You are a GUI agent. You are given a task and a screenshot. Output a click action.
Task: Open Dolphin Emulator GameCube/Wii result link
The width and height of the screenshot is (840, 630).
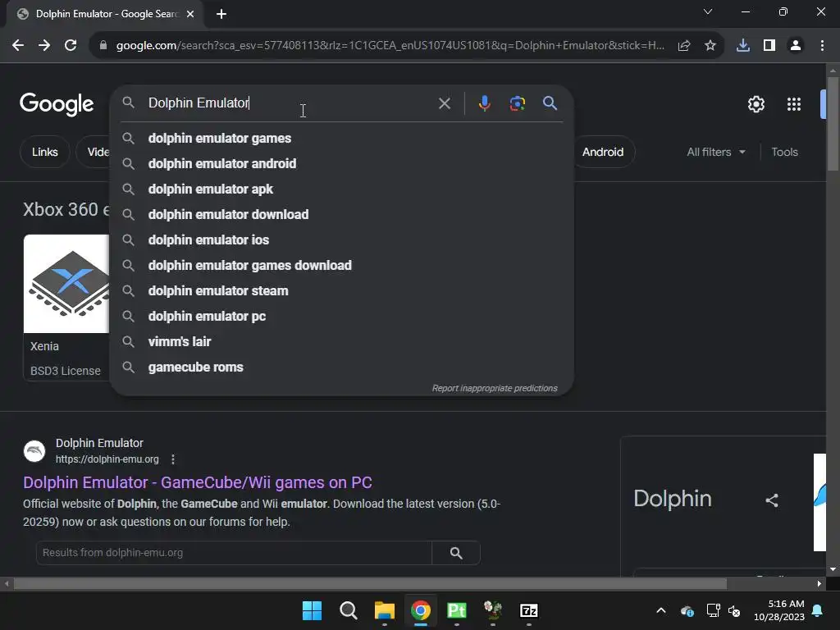click(197, 482)
